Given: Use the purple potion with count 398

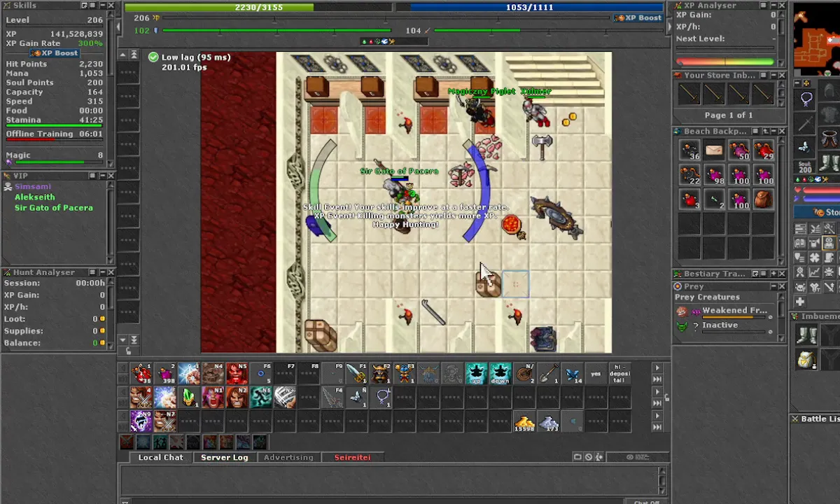Looking at the screenshot, I should [x=164, y=373].
